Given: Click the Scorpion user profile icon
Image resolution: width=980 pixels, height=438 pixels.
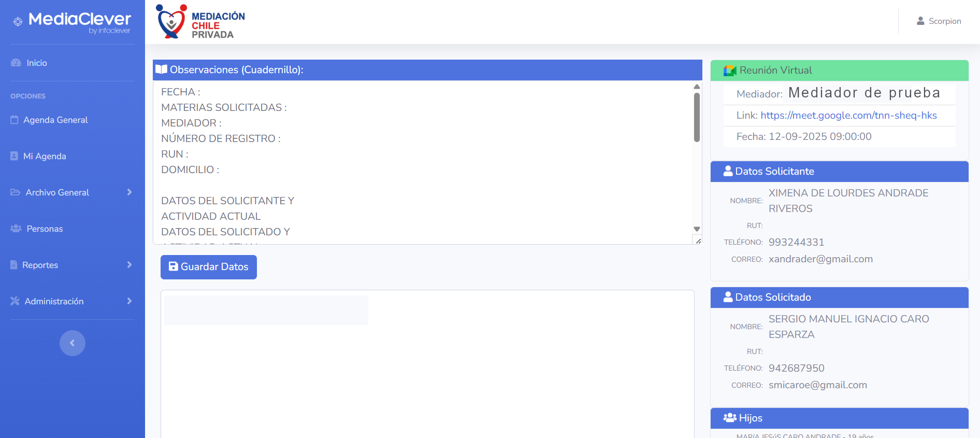Looking at the screenshot, I should point(920,21).
